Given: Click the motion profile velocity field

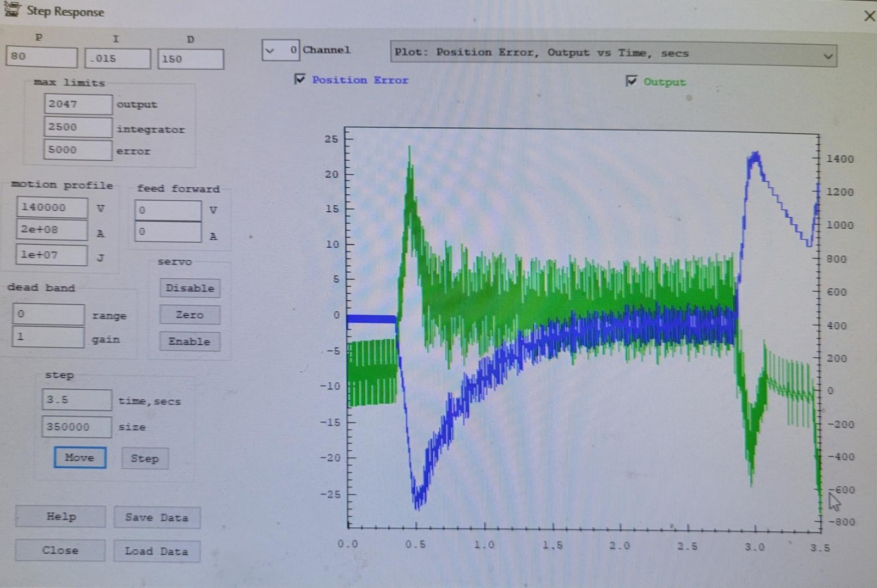Looking at the screenshot, I should [x=52, y=207].
